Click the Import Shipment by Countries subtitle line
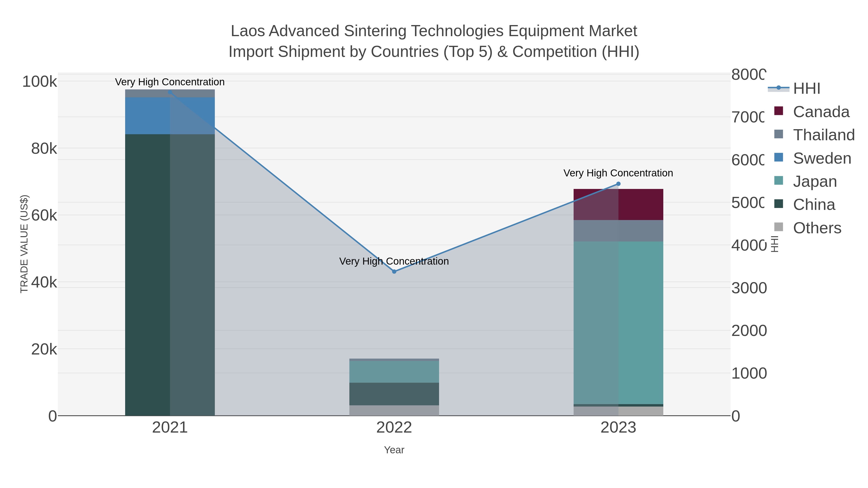Viewport: 868px width, 488px height. 434,52
